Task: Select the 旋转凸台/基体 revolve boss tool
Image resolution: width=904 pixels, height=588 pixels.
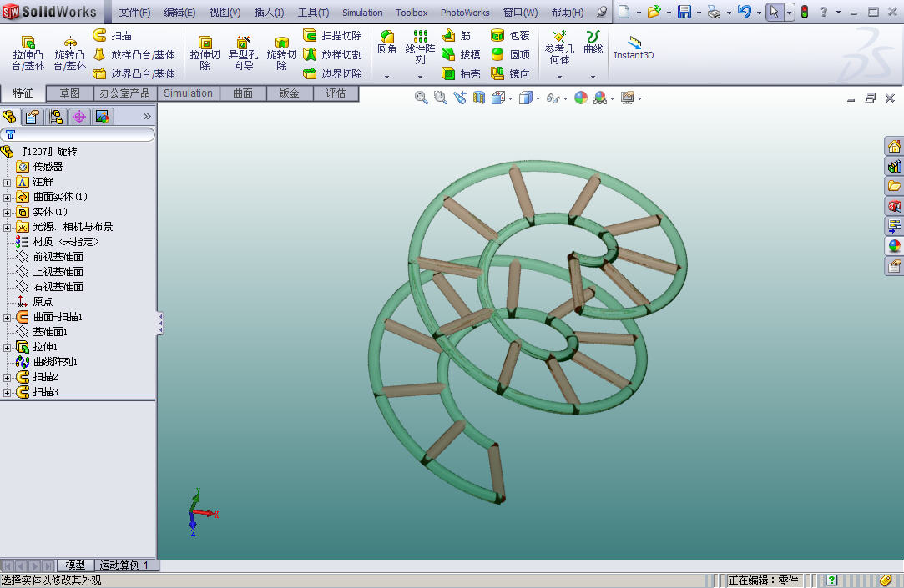Action: 70,53
